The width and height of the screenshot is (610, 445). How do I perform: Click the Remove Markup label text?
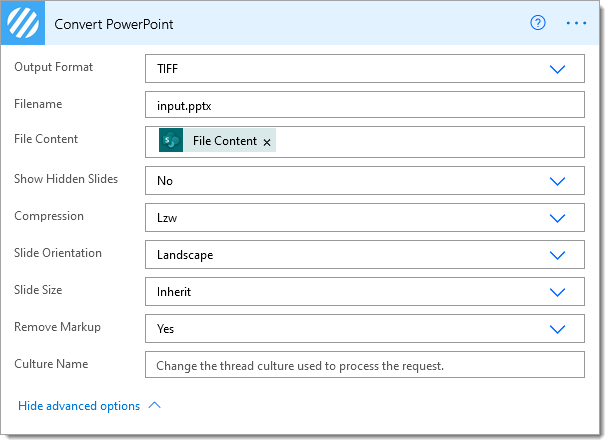pos(58,327)
